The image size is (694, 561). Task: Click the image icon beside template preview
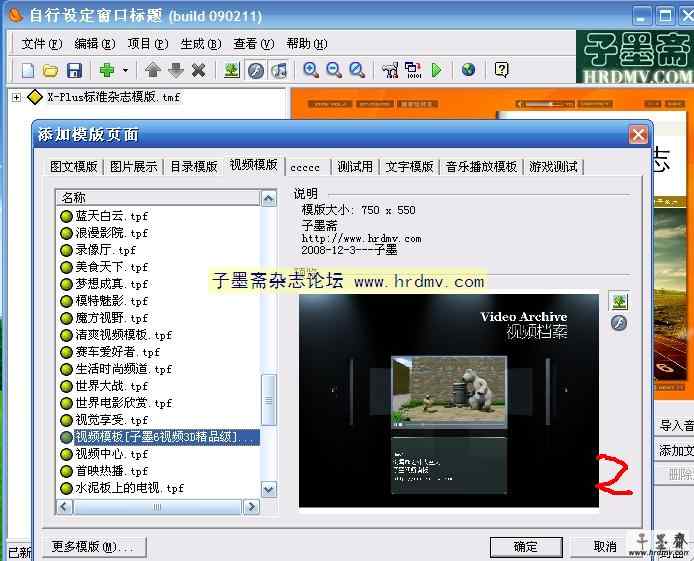coord(619,301)
